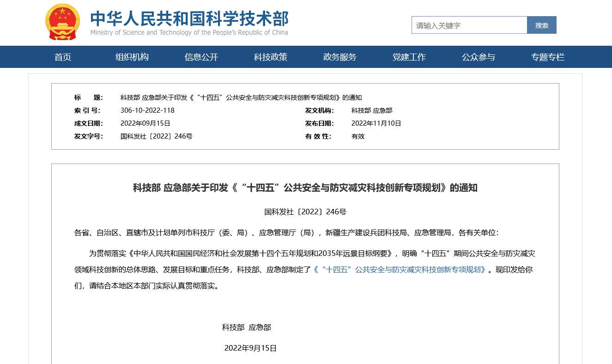
Task: Click the 有效性 label
Action: point(318,136)
